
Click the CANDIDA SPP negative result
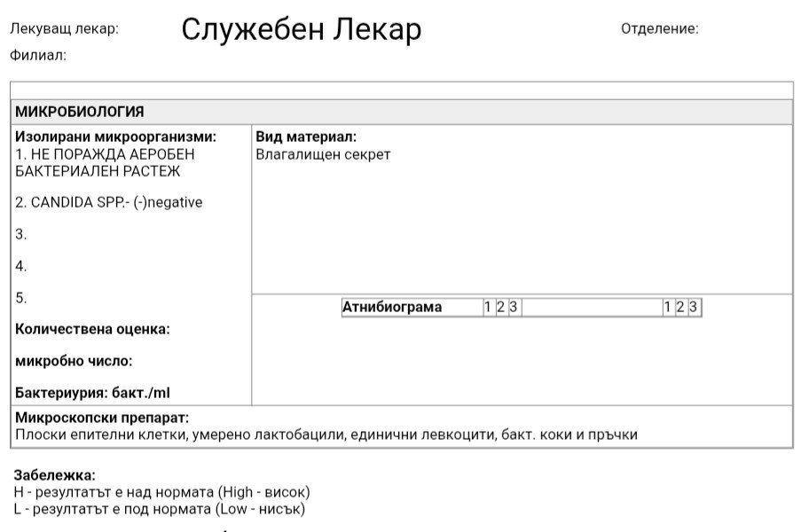108,202
